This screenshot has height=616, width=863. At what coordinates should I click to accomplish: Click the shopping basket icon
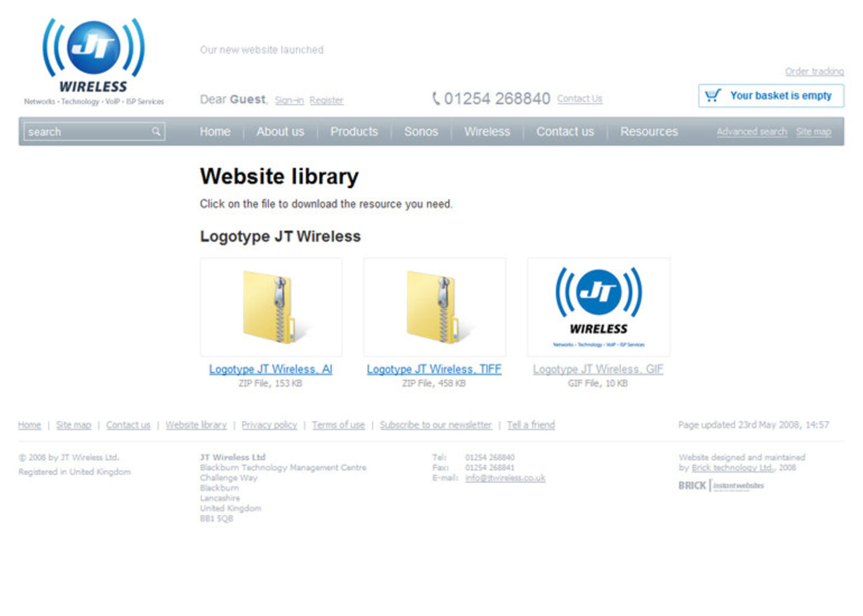click(713, 95)
